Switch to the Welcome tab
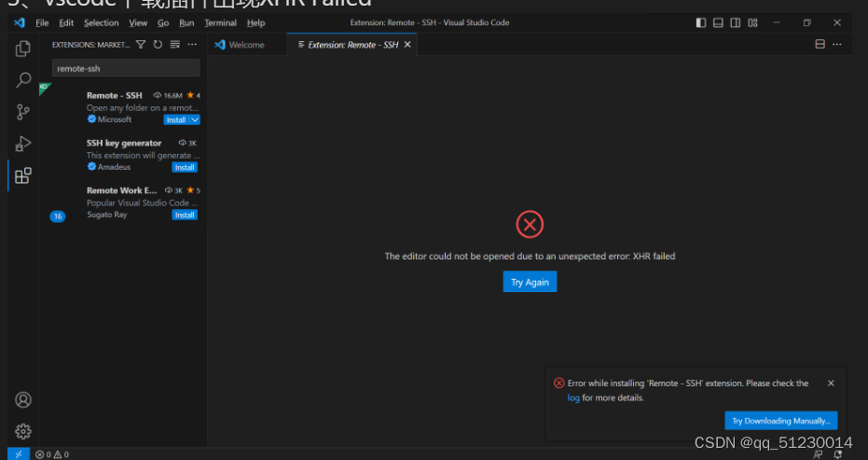Screen dimensions: 868x460 (247, 45)
